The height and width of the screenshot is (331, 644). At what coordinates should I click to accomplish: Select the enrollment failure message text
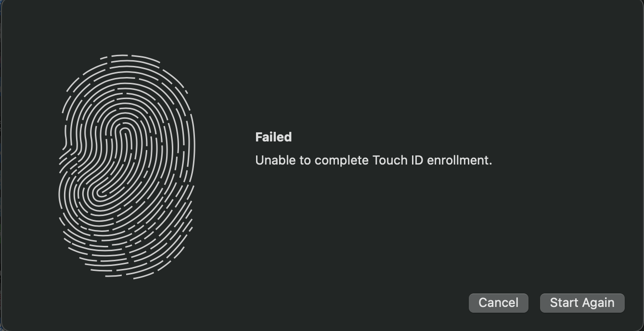click(x=374, y=160)
